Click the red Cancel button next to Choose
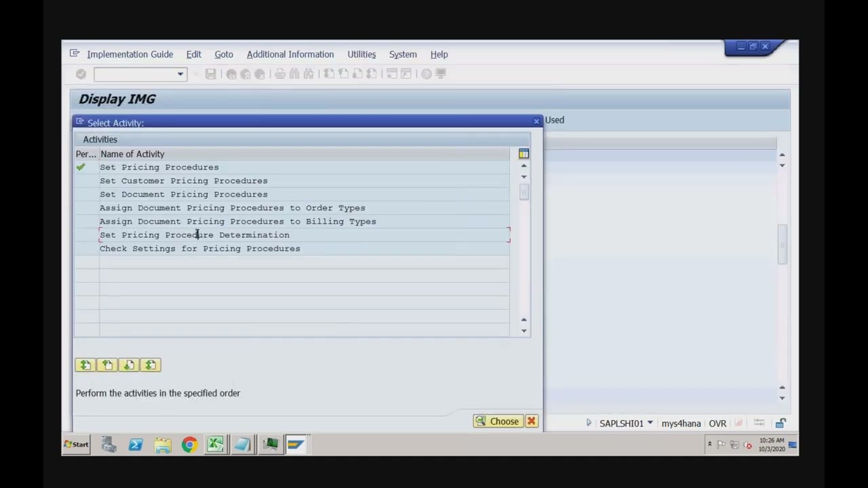 [532, 422]
